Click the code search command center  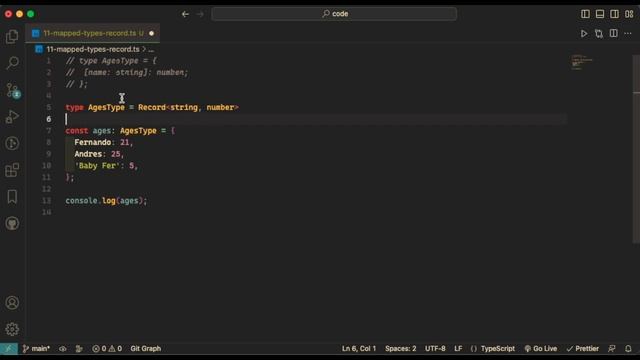[334, 14]
